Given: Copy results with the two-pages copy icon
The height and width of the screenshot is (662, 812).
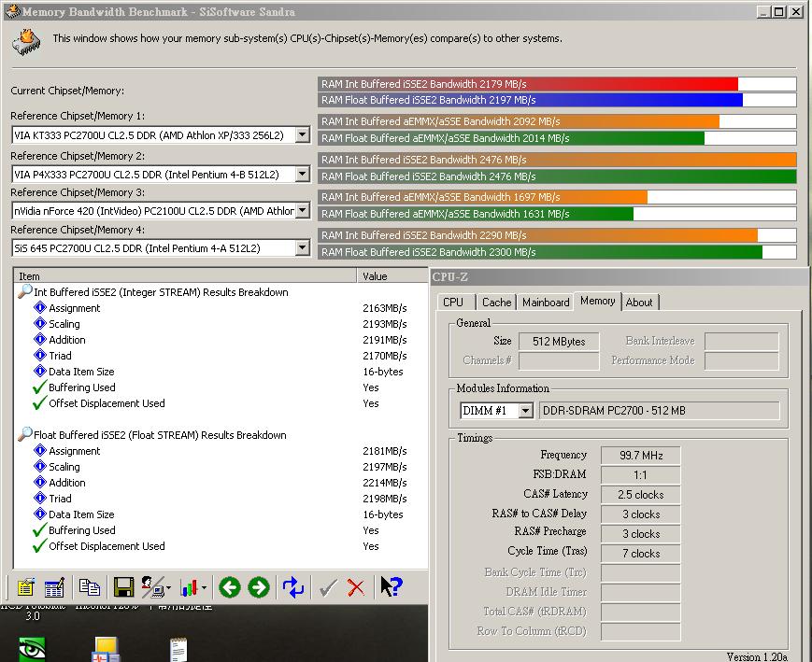Looking at the screenshot, I should (89, 587).
